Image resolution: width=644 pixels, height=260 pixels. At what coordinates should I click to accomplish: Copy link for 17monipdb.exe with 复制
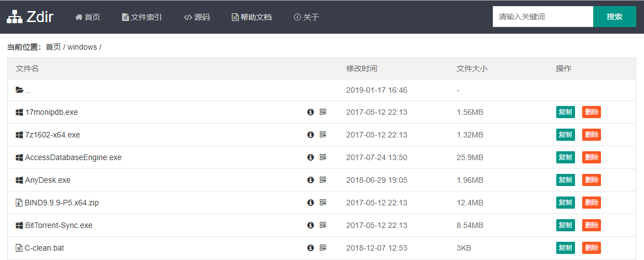click(x=565, y=112)
